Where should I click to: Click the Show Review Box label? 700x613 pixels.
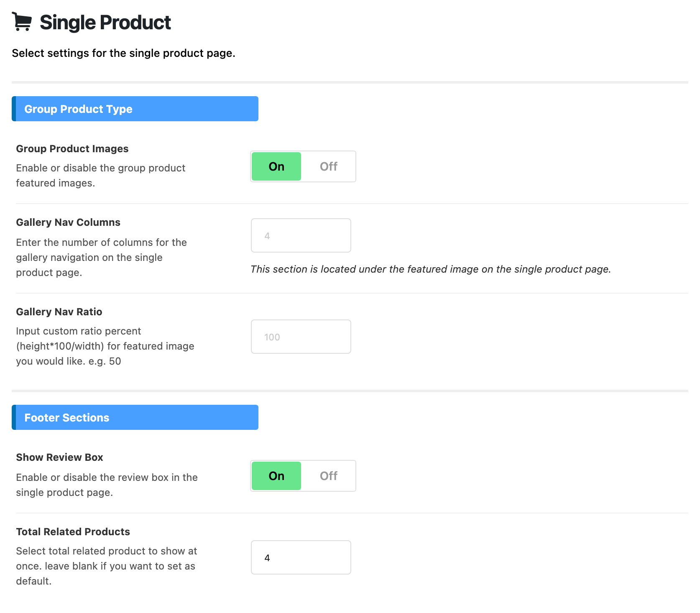(x=59, y=457)
